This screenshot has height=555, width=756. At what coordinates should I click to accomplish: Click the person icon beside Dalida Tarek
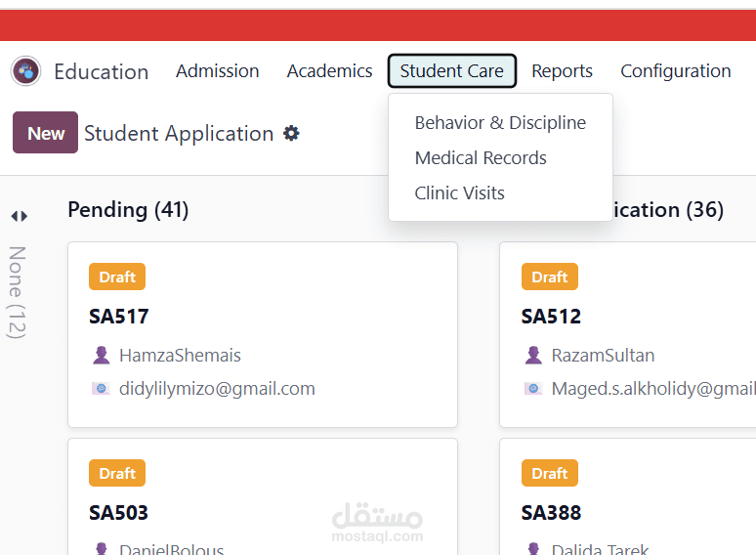[x=533, y=549]
